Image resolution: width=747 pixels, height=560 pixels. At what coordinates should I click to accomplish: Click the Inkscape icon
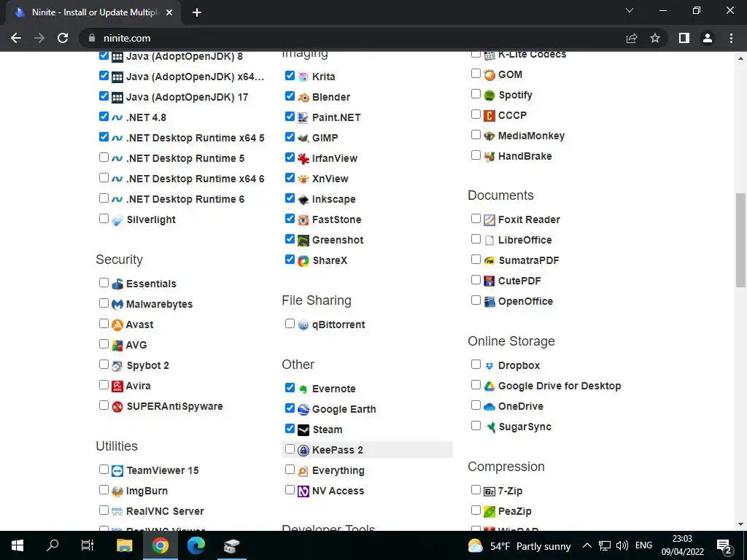point(303,200)
